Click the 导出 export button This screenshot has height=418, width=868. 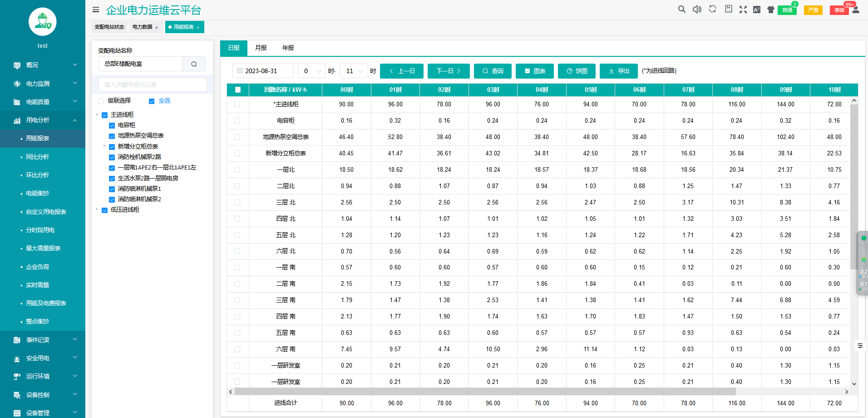[x=619, y=71]
